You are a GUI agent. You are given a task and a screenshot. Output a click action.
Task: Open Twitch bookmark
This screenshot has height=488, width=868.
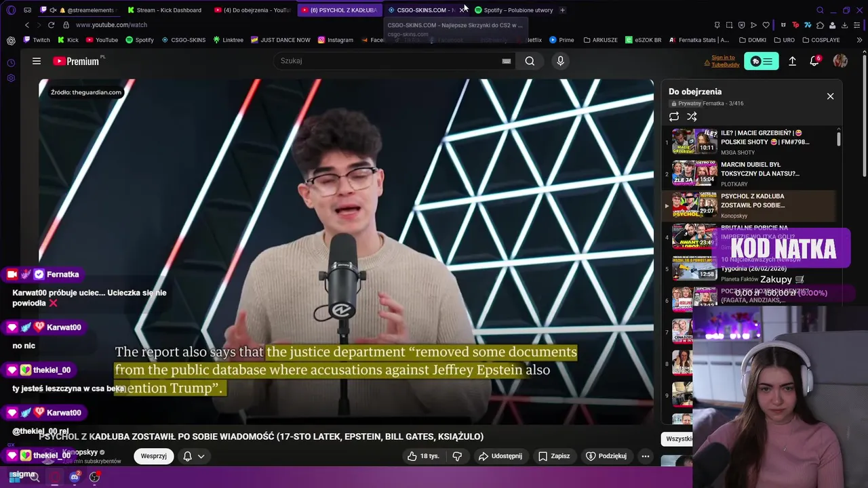pos(37,40)
